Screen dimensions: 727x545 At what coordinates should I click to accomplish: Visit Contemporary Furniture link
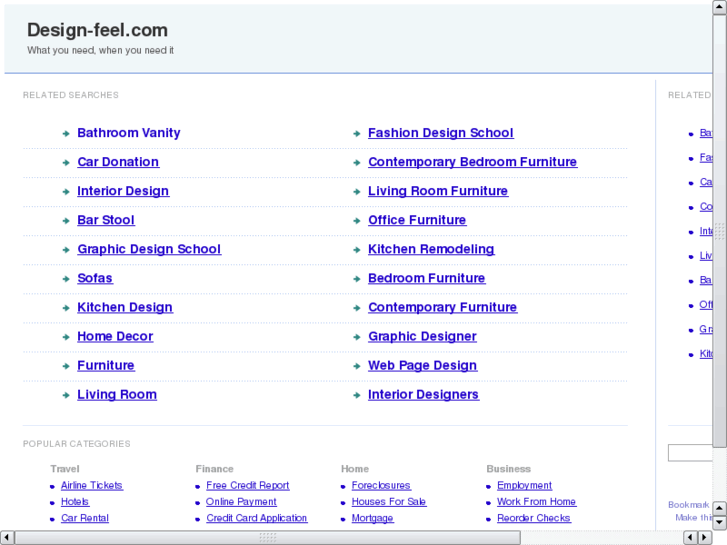[442, 308]
